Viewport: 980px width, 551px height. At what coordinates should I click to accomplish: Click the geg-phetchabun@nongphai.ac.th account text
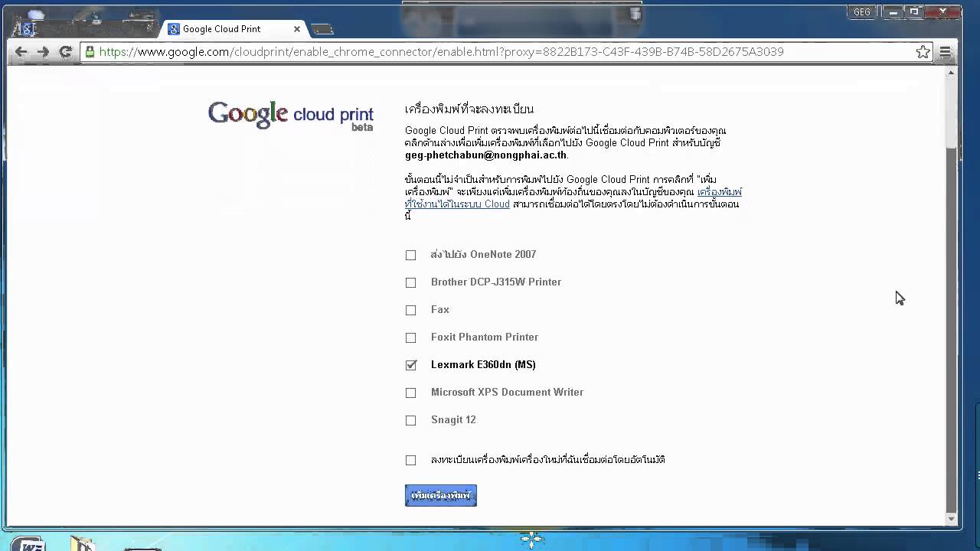486,155
